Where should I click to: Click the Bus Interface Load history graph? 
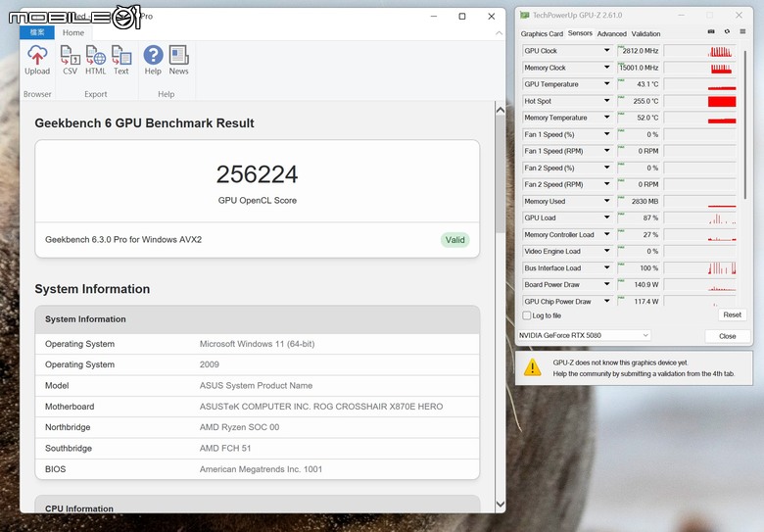click(x=699, y=267)
